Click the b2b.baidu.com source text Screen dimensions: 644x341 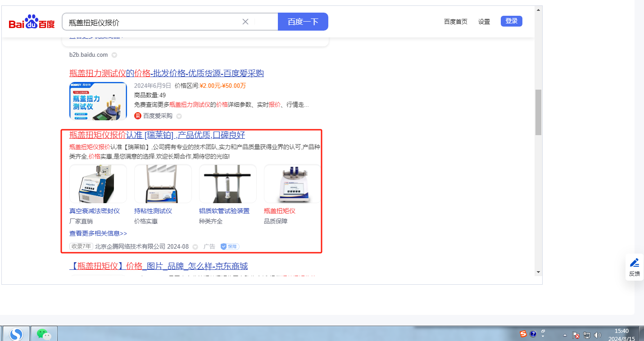tap(89, 55)
